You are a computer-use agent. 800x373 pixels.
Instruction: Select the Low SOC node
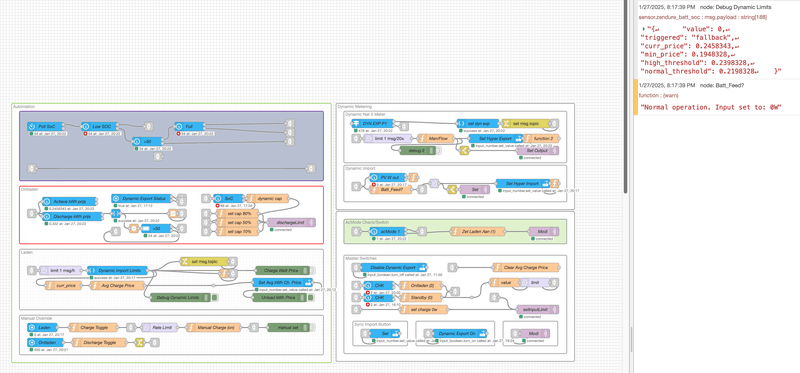[x=99, y=126]
